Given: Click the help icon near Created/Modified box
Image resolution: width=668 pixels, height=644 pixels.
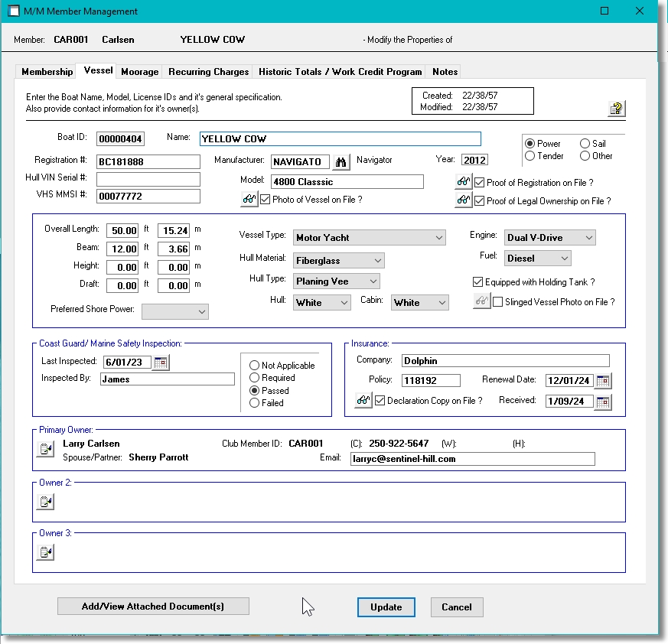Looking at the screenshot, I should pyautogui.click(x=617, y=109).
